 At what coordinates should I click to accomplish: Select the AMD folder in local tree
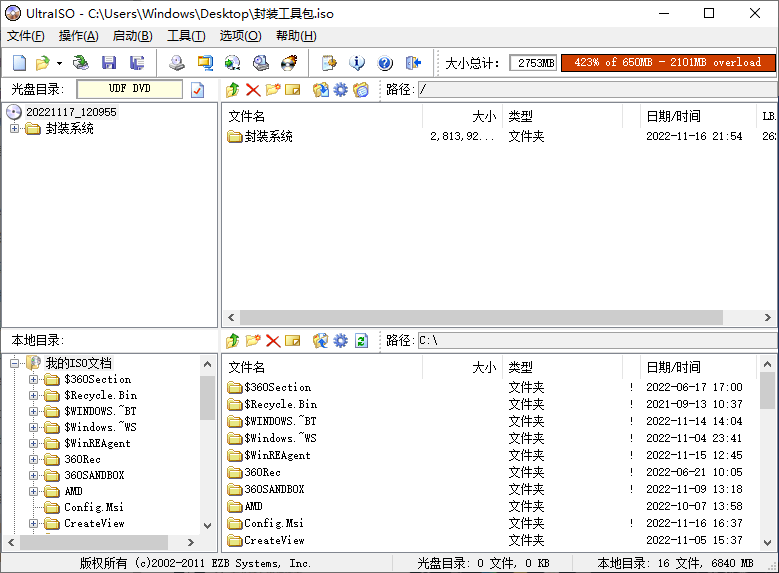click(73, 491)
